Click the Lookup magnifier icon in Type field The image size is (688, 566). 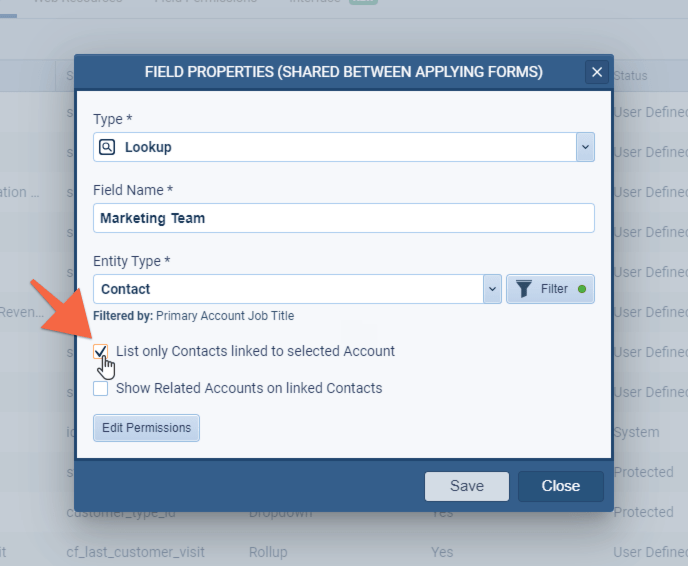(x=107, y=147)
